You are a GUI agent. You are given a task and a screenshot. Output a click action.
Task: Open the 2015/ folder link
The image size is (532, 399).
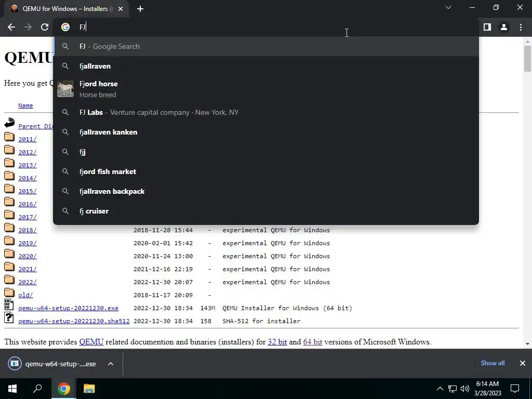click(27, 191)
